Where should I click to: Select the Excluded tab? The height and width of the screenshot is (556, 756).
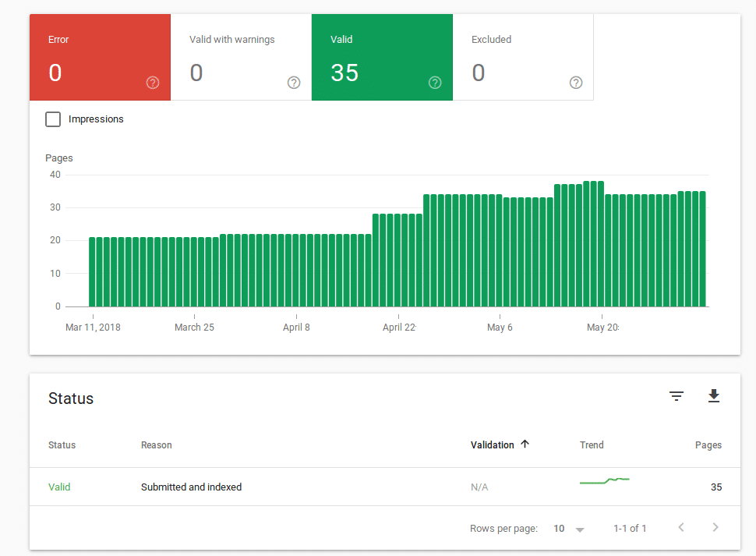tap(523, 58)
